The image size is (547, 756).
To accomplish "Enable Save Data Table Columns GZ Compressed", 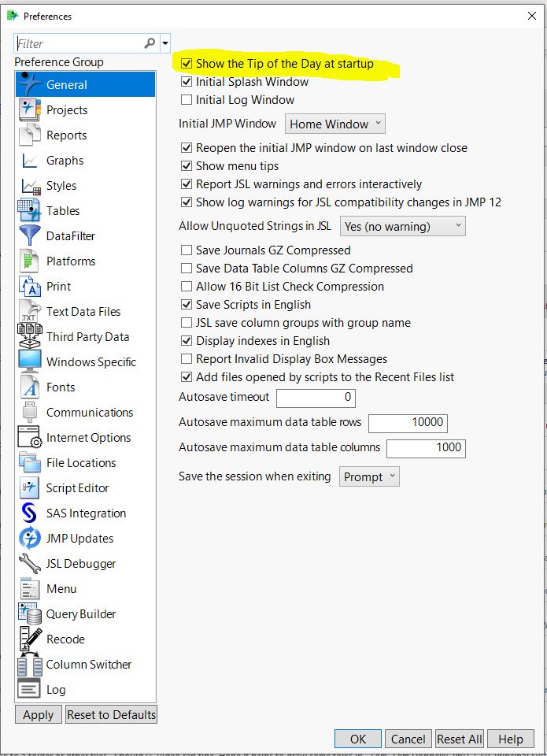I will [x=186, y=269].
